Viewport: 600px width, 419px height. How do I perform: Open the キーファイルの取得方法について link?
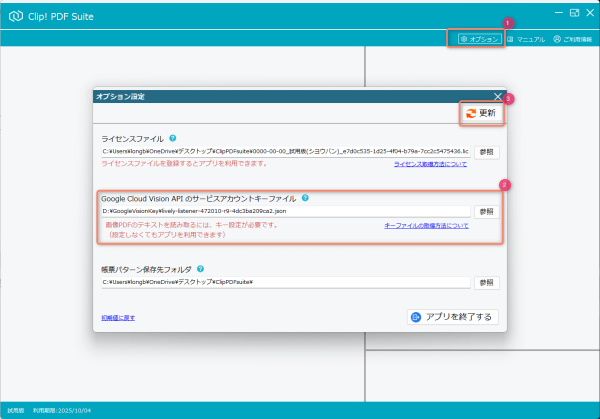click(x=425, y=226)
